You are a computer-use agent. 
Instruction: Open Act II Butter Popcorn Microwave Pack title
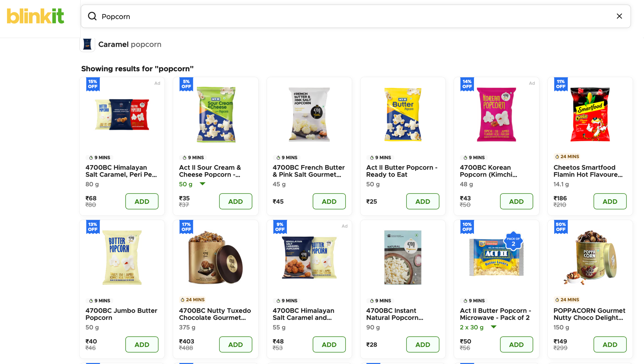coord(495,314)
